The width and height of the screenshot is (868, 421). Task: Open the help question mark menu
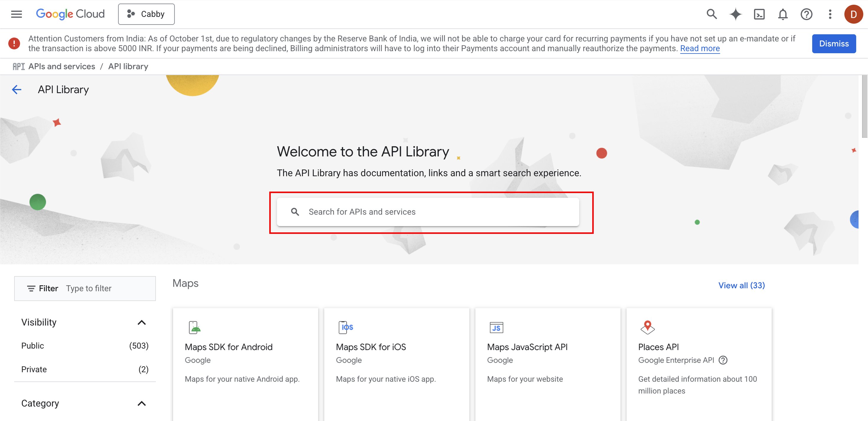point(806,14)
